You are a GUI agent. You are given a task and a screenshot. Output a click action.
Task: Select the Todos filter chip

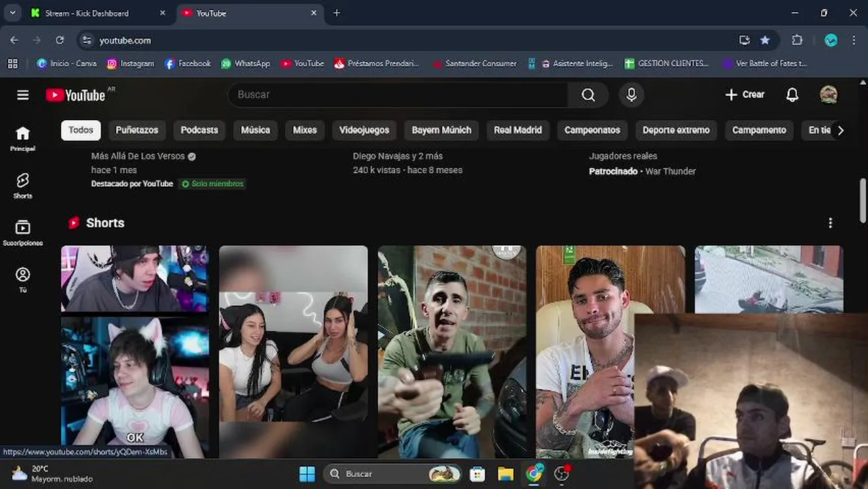tap(81, 130)
